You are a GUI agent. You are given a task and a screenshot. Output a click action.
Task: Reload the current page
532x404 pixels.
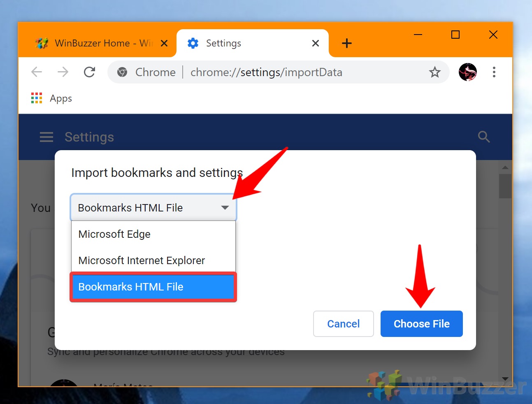pyautogui.click(x=89, y=72)
